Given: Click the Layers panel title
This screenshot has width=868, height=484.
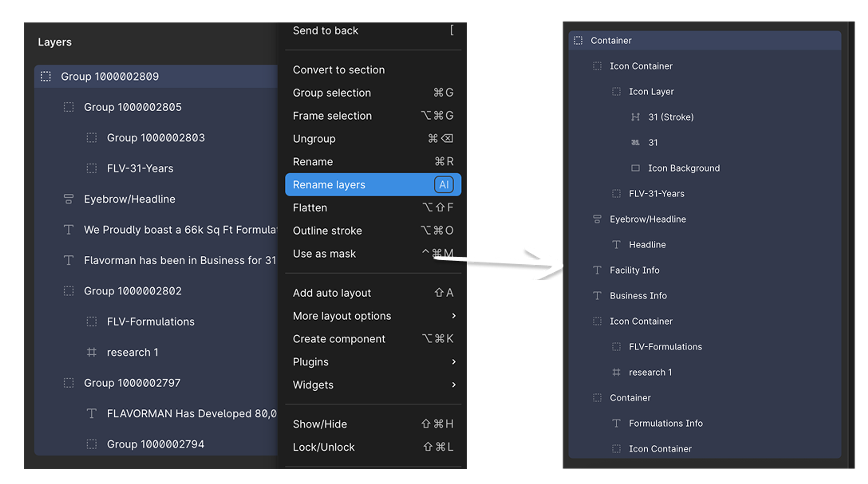Looking at the screenshot, I should 54,42.
